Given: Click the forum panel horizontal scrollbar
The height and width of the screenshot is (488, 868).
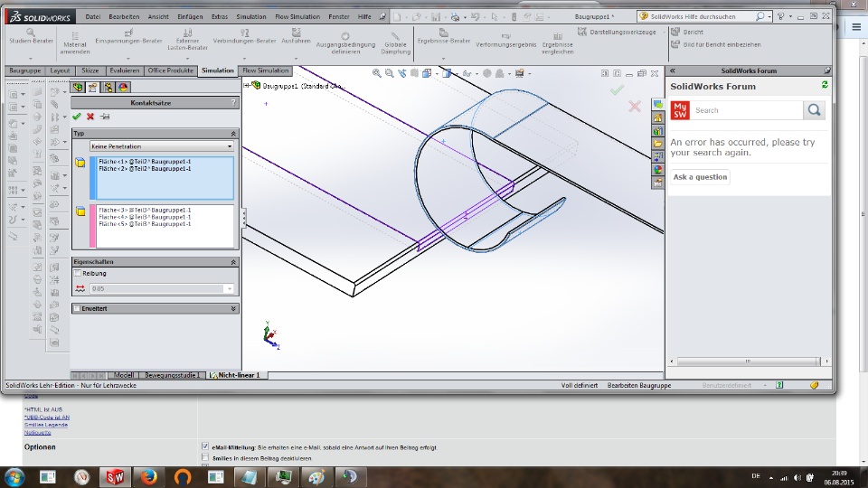Looking at the screenshot, I should point(749,361).
